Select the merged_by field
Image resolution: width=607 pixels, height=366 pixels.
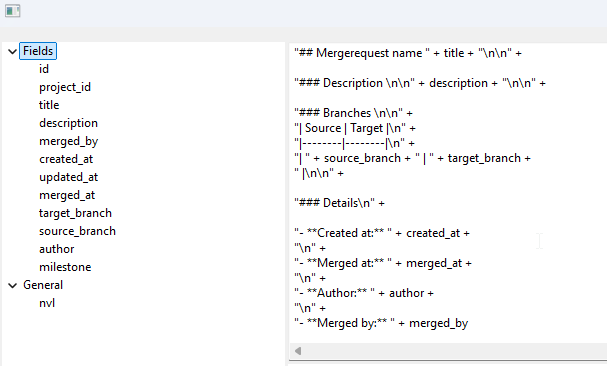(x=69, y=141)
